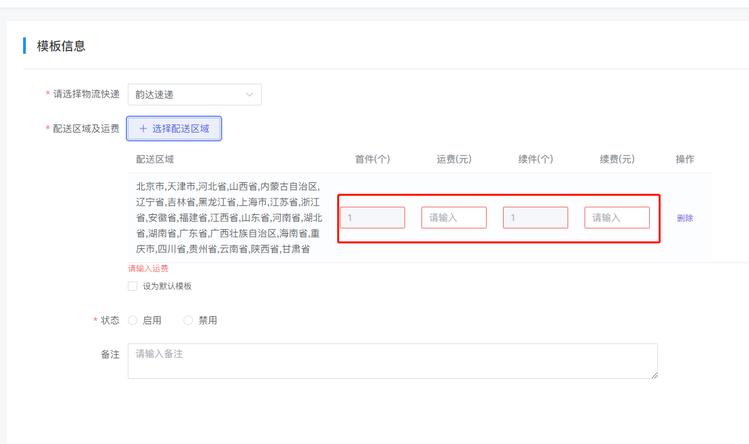Click the 首件(个) column header
749x444 pixels.
pyautogui.click(x=373, y=159)
